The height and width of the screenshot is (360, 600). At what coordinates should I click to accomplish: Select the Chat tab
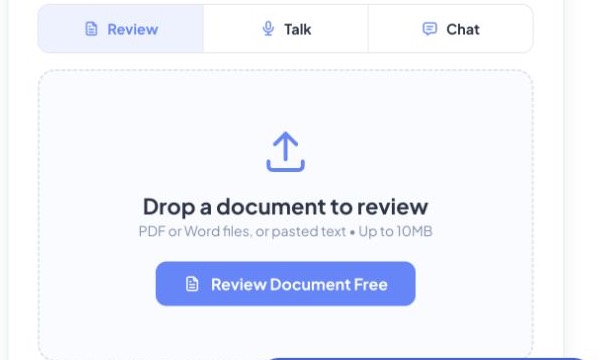(450, 29)
